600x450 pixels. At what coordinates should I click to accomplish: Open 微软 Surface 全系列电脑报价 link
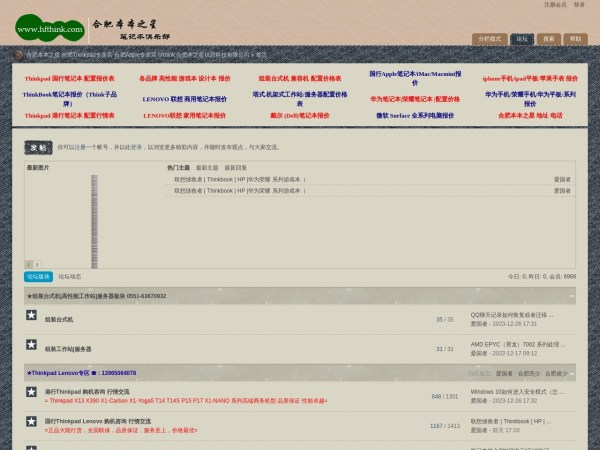click(x=415, y=116)
